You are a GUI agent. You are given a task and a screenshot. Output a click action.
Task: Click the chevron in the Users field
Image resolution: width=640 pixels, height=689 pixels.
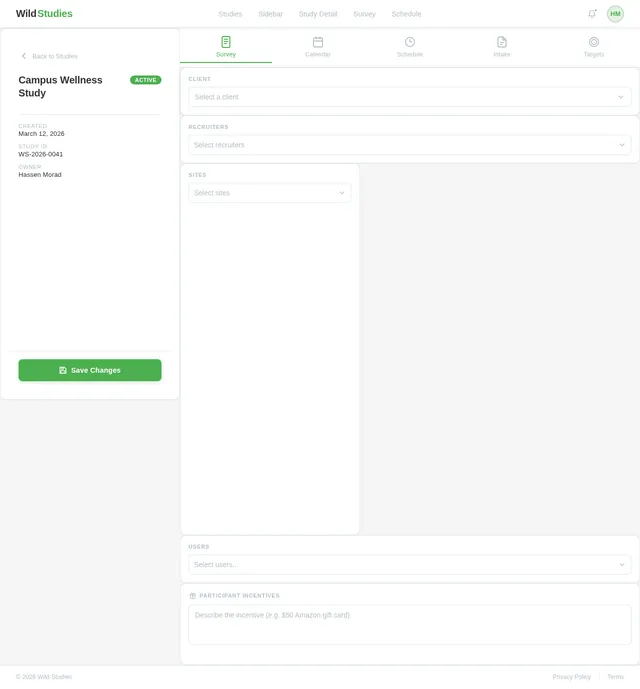click(622, 565)
